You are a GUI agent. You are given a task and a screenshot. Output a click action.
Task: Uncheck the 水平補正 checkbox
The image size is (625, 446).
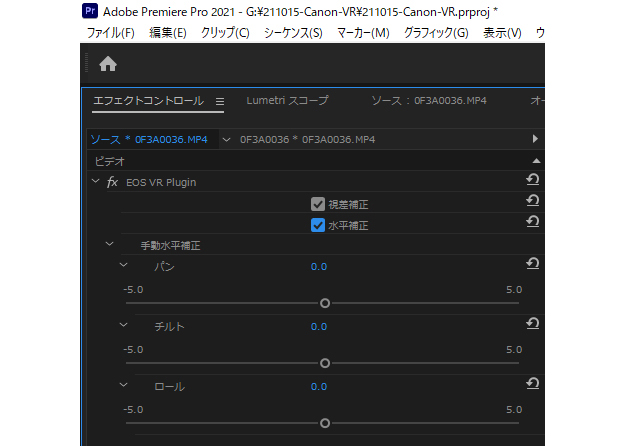coord(318,225)
